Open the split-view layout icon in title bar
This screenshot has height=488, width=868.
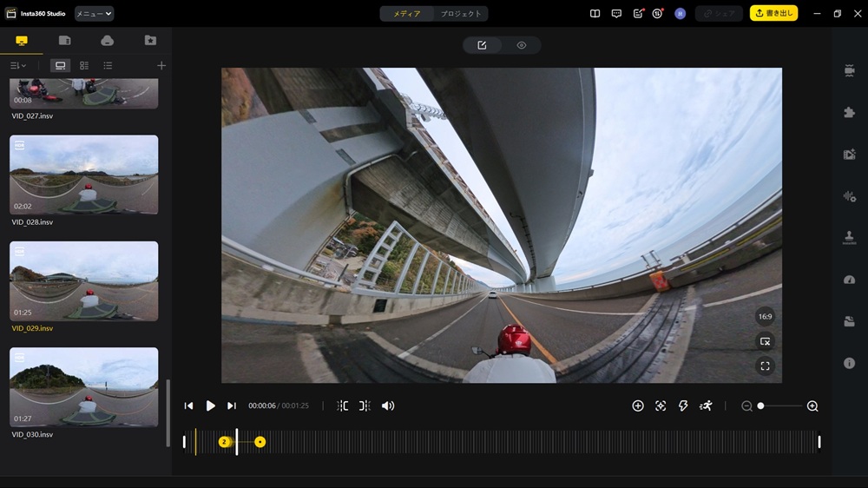[x=595, y=13]
